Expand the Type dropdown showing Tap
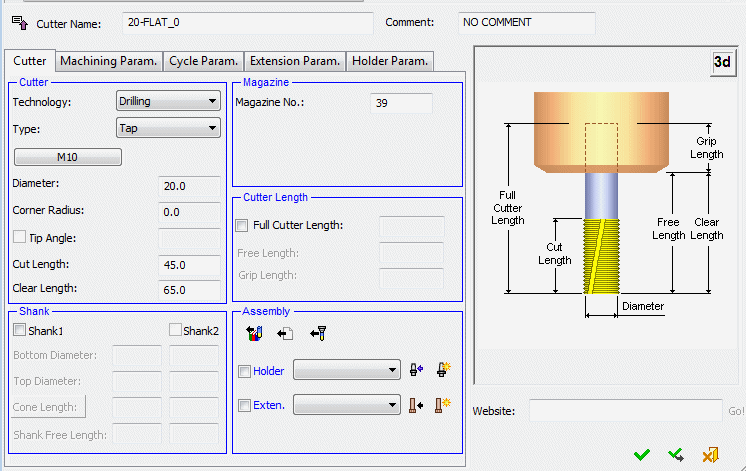Screen dimensions: 746x471 (x=168, y=128)
